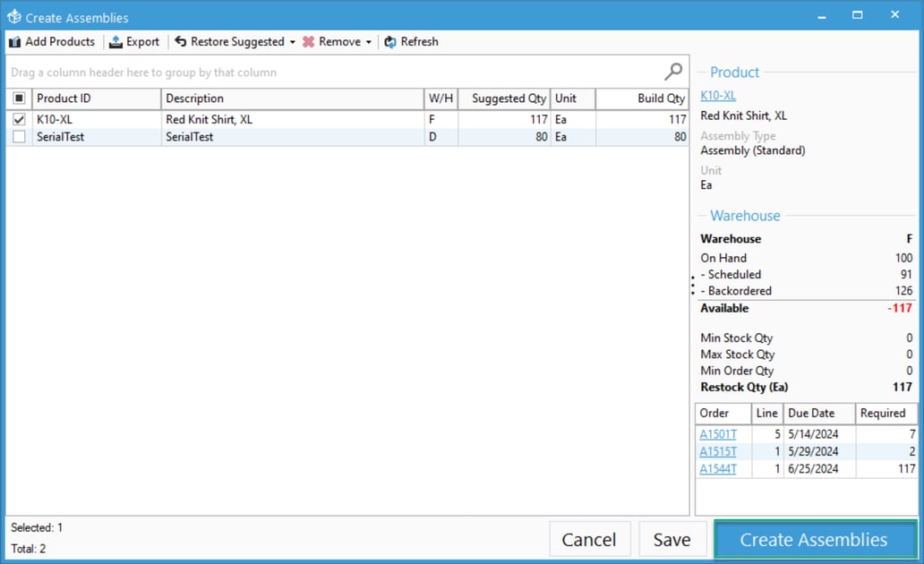
Task: Click the Create Assemblies cube icon in titlebar
Action: (14, 16)
